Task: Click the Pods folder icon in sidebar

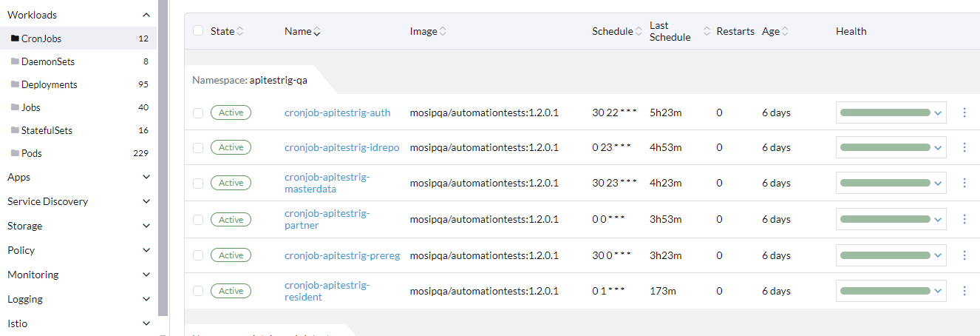Action: pyautogui.click(x=15, y=153)
